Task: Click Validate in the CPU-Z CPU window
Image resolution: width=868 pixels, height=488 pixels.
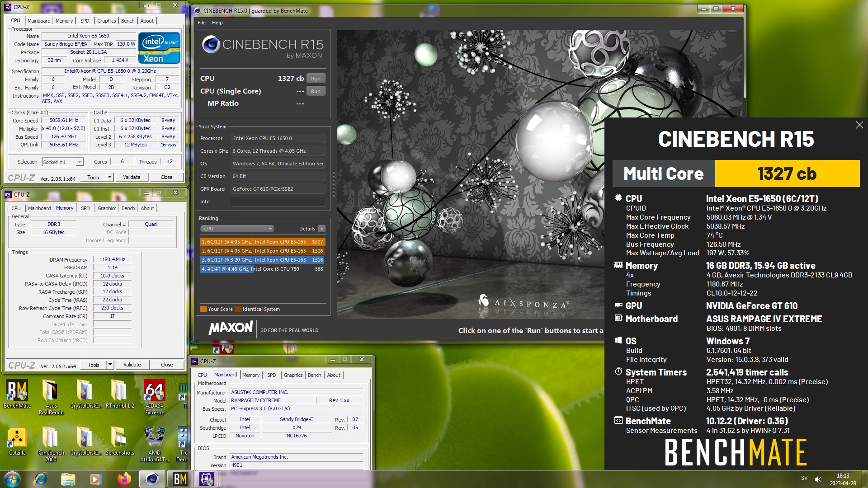Action: (x=132, y=177)
